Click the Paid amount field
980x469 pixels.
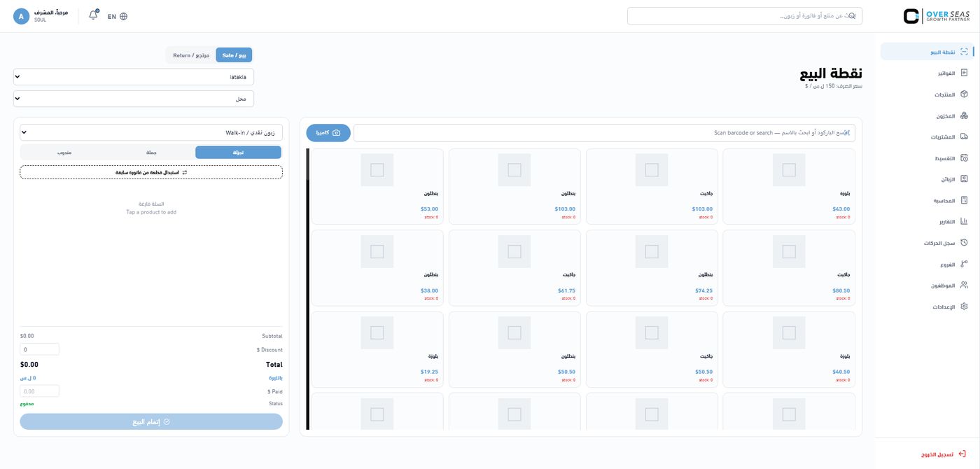(x=40, y=391)
